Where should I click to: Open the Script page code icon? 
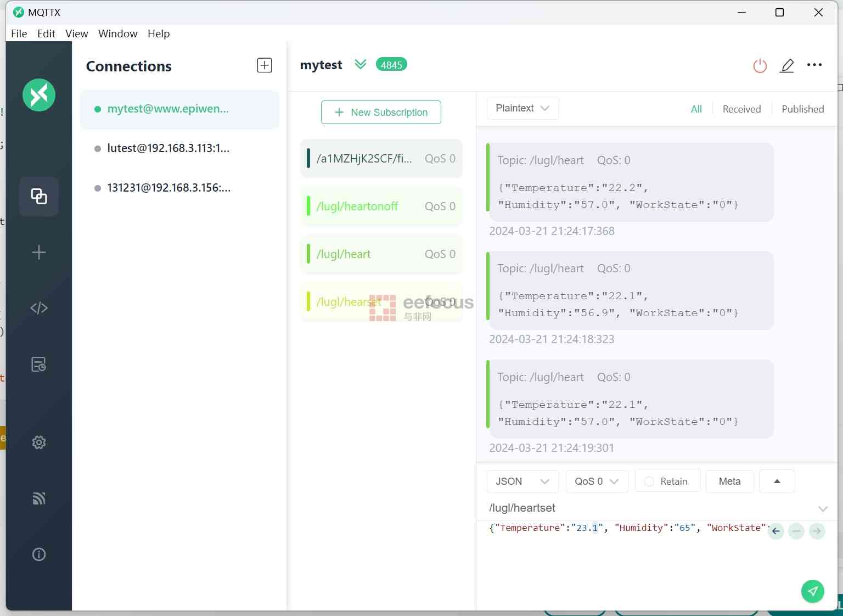(x=39, y=308)
